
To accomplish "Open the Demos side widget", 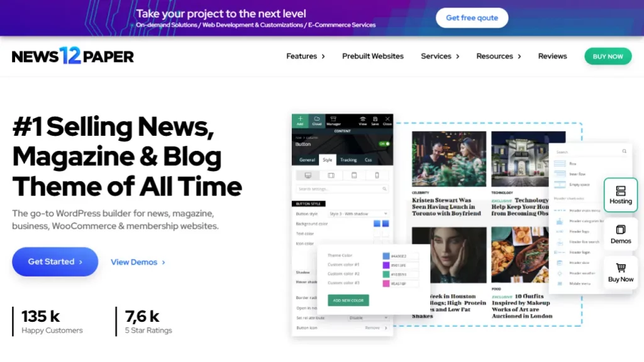I will click(x=620, y=234).
